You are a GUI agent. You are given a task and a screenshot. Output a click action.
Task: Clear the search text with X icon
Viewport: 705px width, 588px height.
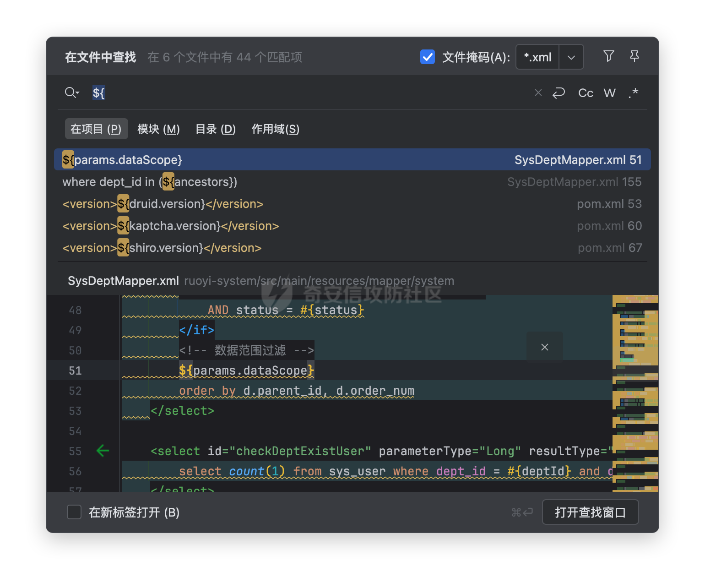(538, 93)
